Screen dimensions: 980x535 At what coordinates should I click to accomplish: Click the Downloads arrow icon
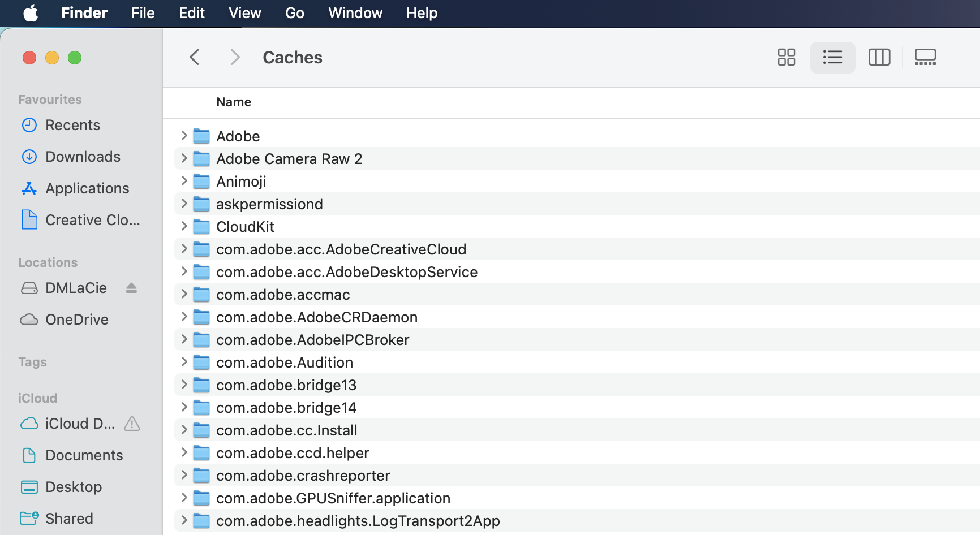pyautogui.click(x=29, y=157)
